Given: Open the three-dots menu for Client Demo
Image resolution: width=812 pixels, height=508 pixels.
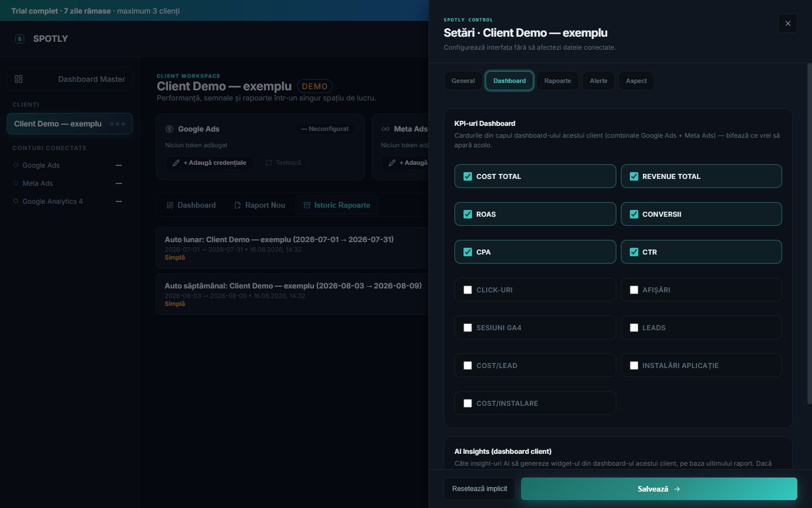Looking at the screenshot, I should (x=117, y=124).
